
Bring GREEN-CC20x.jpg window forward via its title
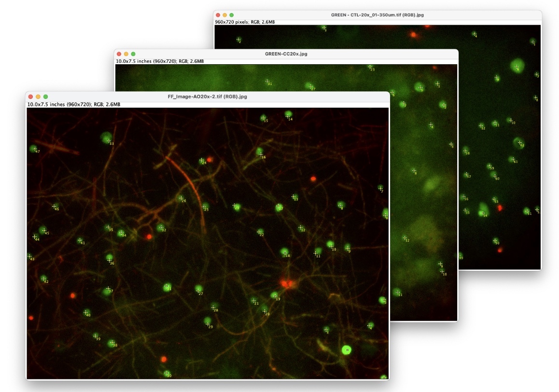[x=286, y=54]
